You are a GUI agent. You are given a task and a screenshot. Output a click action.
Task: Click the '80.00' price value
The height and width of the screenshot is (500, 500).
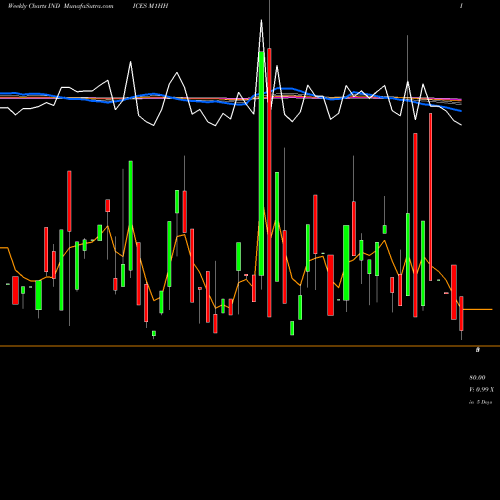click(x=477, y=377)
